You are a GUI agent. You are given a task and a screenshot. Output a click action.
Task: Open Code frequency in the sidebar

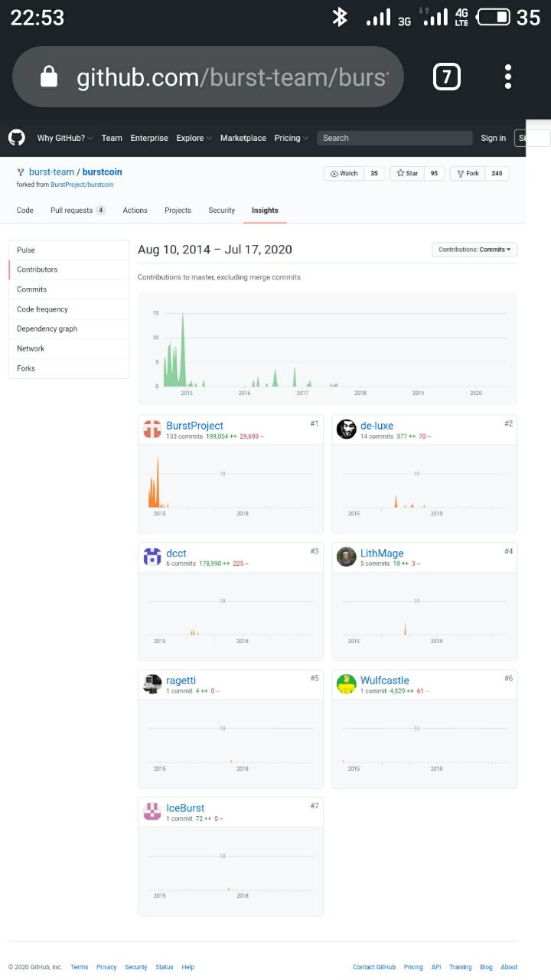click(x=69, y=309)
